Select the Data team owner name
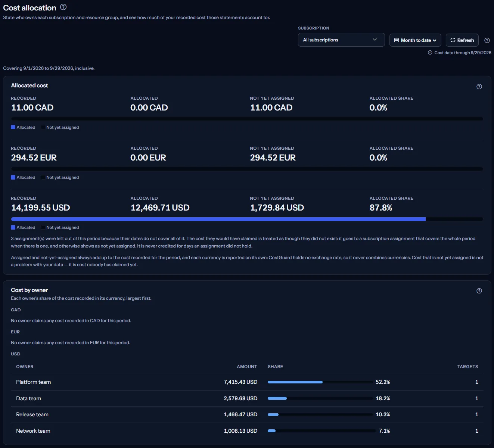This screenshot has height=448, width=494. click(29, 398)
